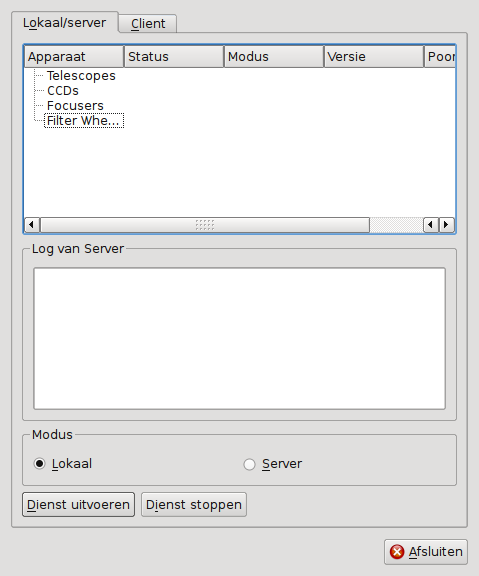Switch to the Client tab
479x576 pixels.
click(x=148, y=24)
